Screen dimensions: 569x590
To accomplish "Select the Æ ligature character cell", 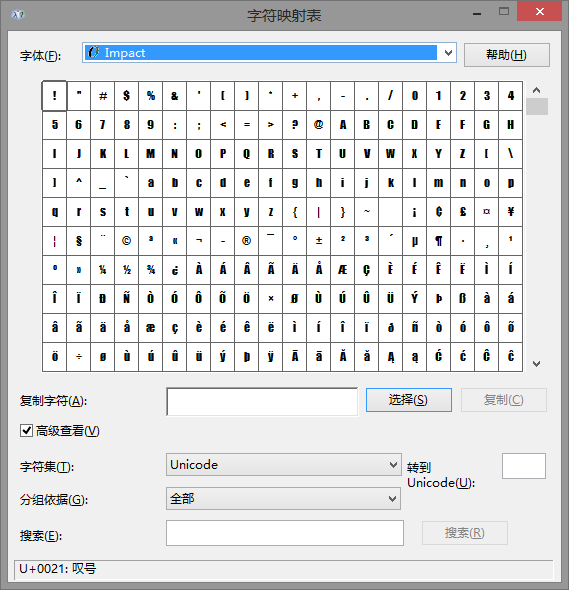I will [343, 269].
